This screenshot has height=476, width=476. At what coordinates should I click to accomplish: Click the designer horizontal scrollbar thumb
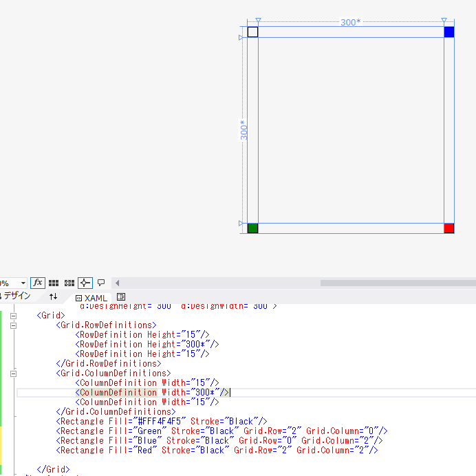398,283
